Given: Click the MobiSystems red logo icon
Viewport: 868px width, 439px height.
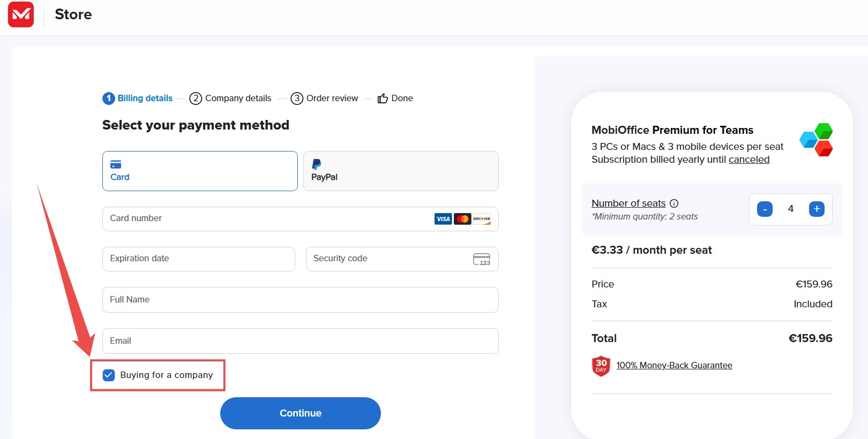Looking at the screenshot, I should tap(21, 14).
